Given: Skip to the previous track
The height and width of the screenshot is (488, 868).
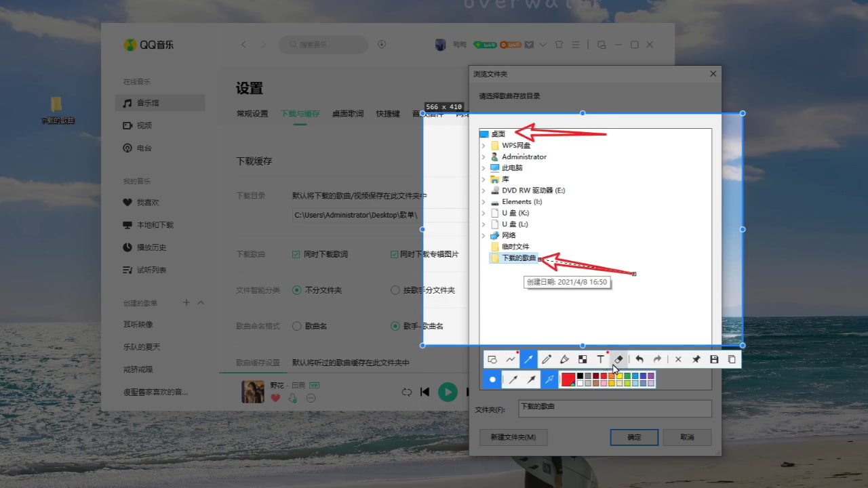Looking at the screenshot, I should tap(425, 392).
